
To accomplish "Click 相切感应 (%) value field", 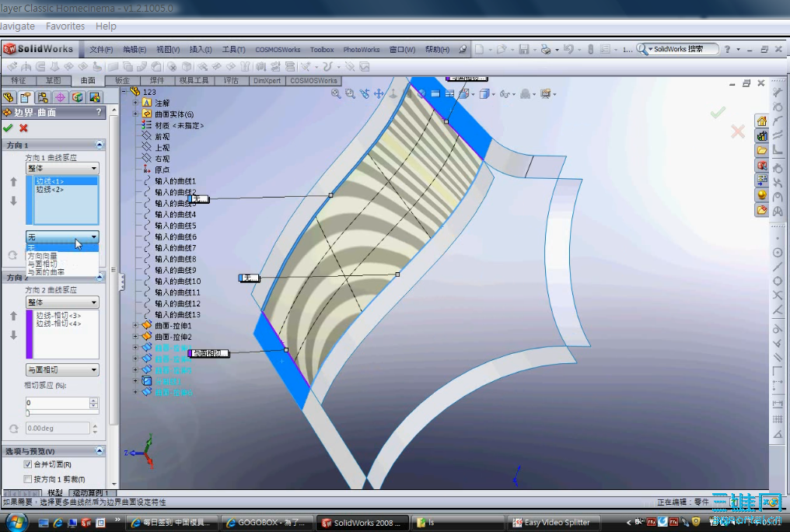I will point(58,403).
